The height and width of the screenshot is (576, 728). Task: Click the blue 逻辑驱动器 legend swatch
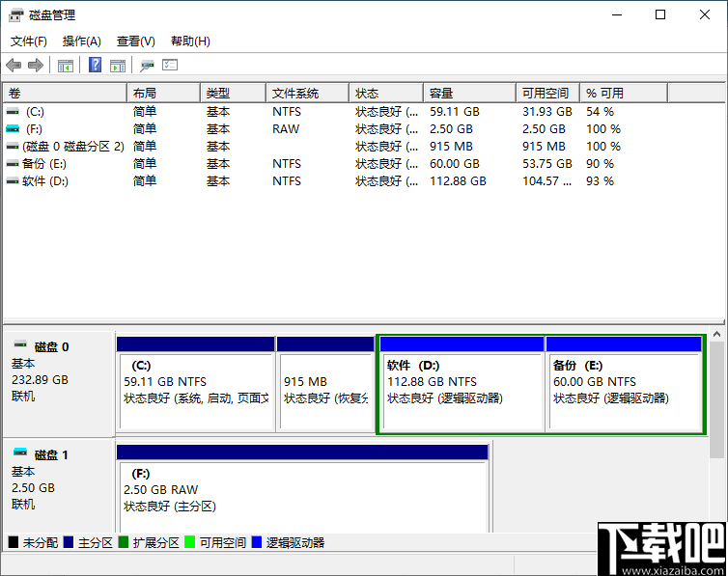coord(257,542)
